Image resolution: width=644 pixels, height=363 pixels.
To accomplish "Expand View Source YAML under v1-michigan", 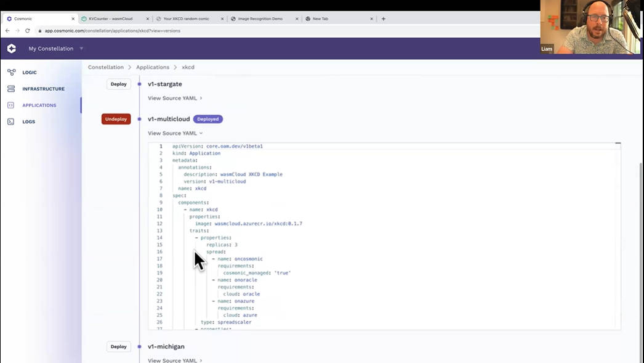I will tap(175, 360).
